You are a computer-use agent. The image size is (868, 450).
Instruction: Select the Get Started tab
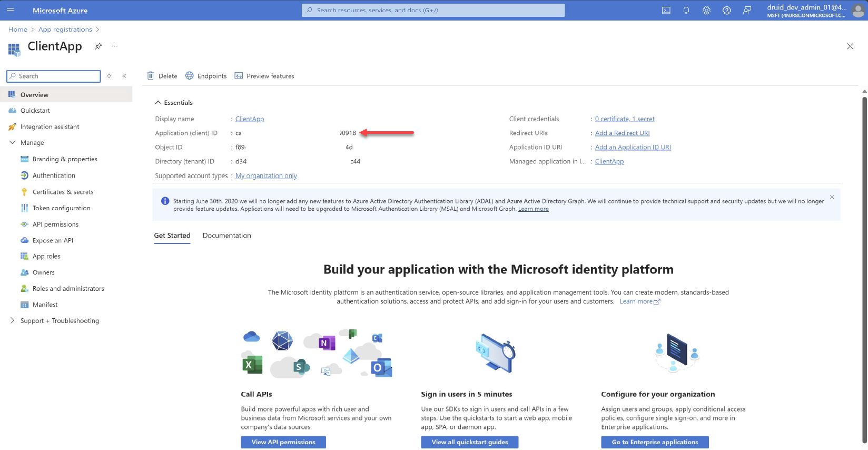[172, 236]
